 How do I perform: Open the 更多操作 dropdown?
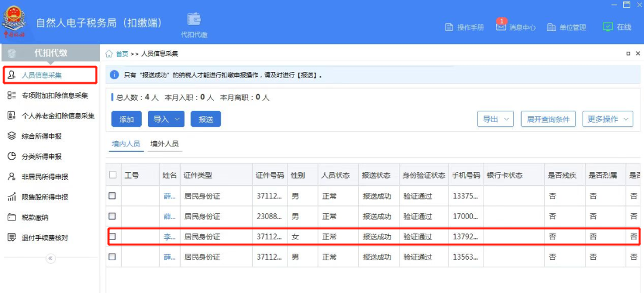[x=608, y=119]
